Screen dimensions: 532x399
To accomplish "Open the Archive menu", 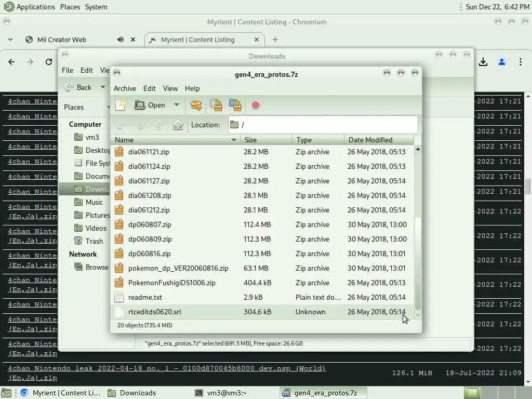I will [x=125, y=88].
